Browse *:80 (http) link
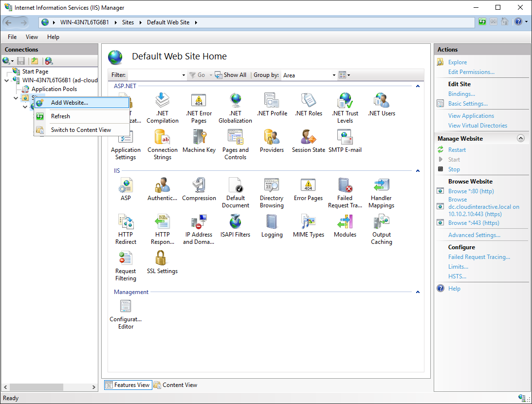Viewport: 532px width, 404px height. [471, 191]
